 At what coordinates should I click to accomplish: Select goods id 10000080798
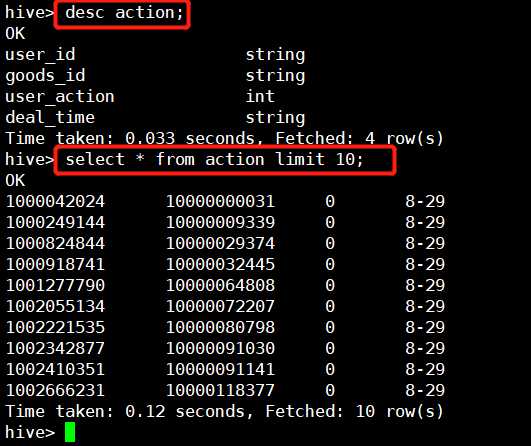point(220,327)
